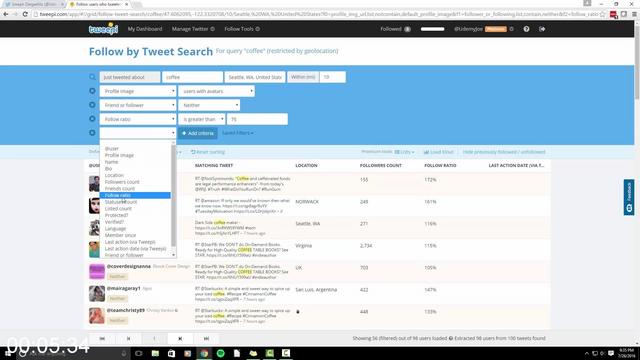Open the Manage Twitter menu
Screen dimensions: 640x360
click(x=193, y=29)
